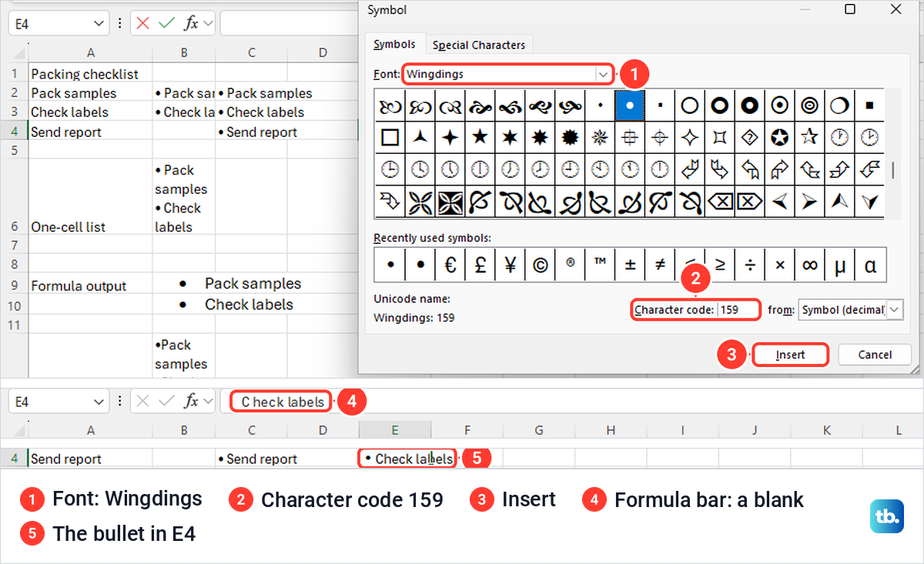Pick the white star inside black circle symbol
Image resolution: width=924 pixels, height=564 pixels.
779,137
